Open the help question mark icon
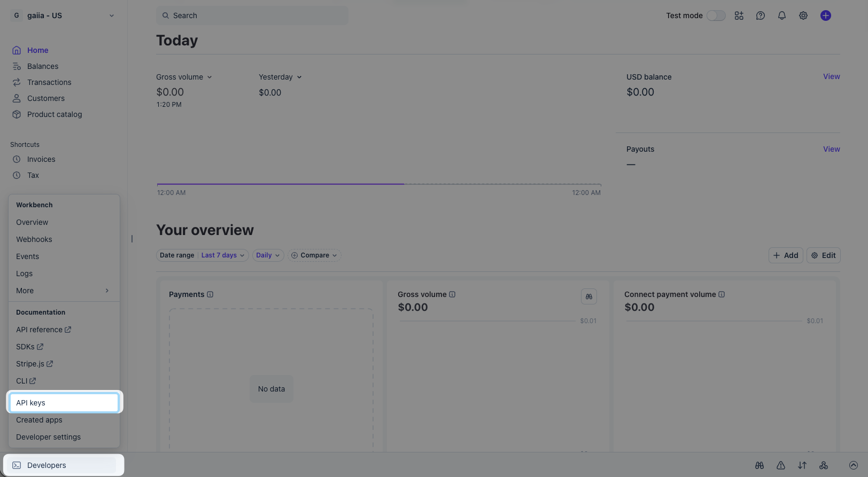The width and height of the screenshot is (868, 477). pos(761,15)
